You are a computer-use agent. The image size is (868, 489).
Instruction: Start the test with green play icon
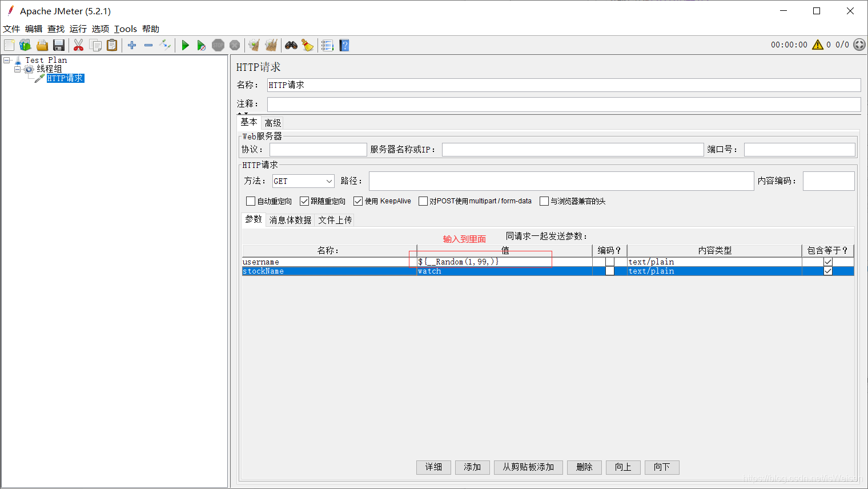[x=185, y=45]
